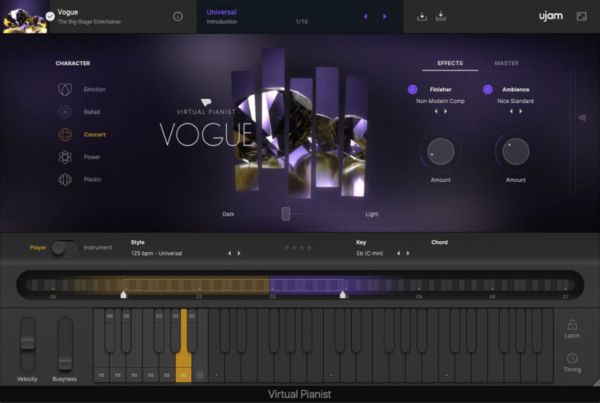The image size is (600, 403).
Task: Click the checkmark badge on Vogue thumbnail
Action: [x=50, y=16]
